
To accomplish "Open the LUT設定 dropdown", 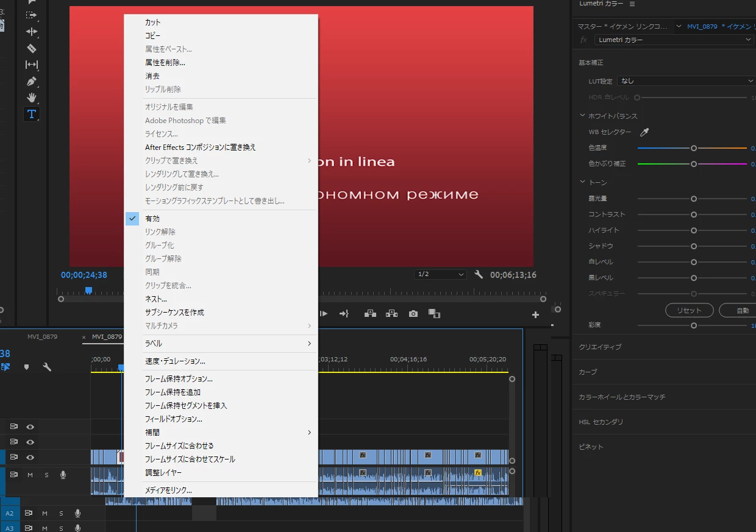I will tap(686, 80).
